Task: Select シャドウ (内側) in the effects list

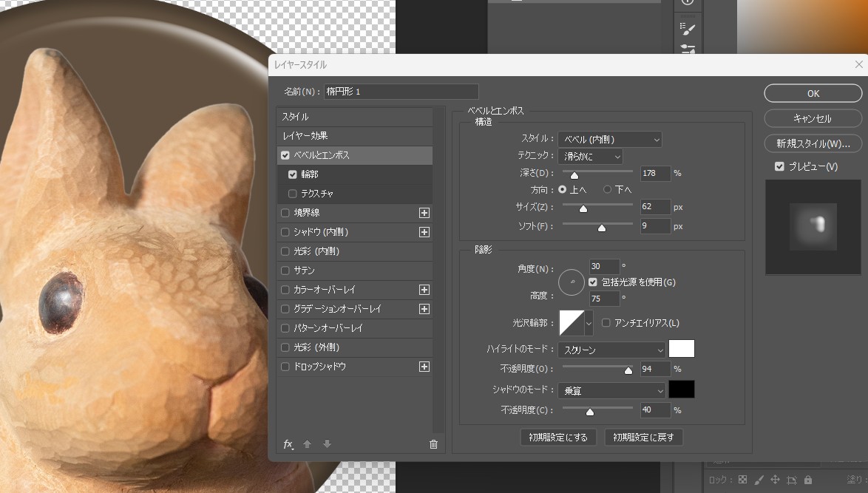Action: tap(321, 232)
